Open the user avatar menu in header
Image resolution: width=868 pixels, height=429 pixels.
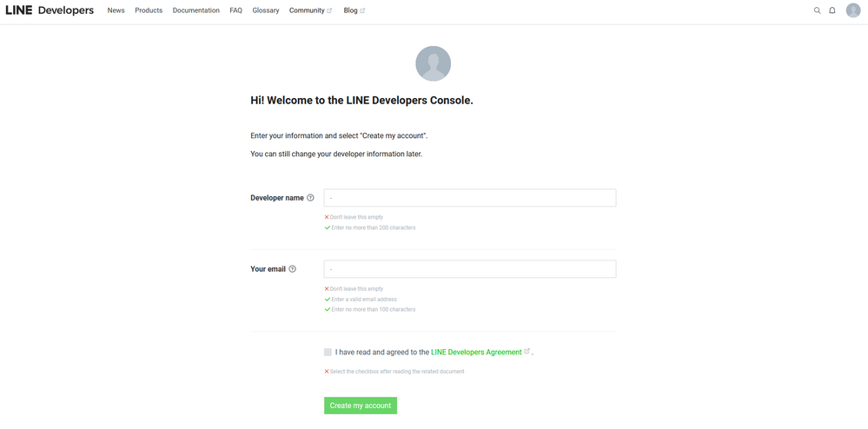click(x=853, y=10)
